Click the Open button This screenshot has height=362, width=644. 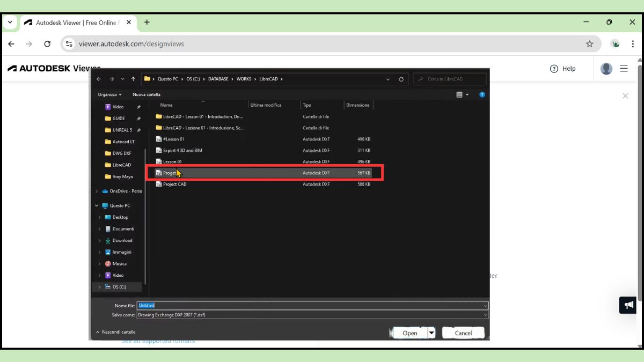pos(410,333)
